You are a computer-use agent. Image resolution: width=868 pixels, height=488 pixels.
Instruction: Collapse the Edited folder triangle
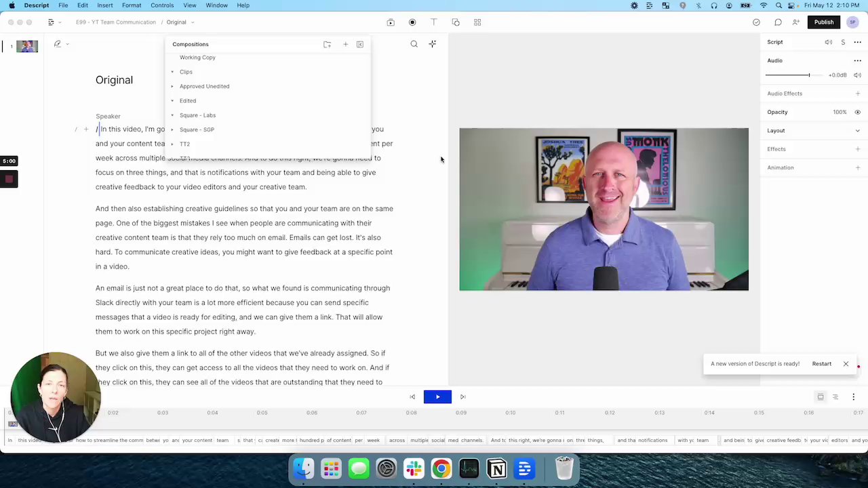coord(172,101)
